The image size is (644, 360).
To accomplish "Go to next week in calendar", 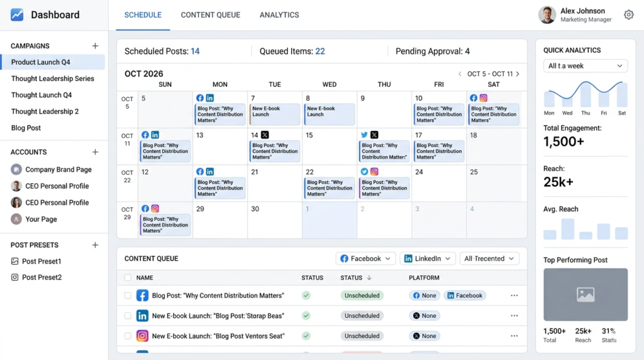I will pyautogui.click(x=518, y=74).
